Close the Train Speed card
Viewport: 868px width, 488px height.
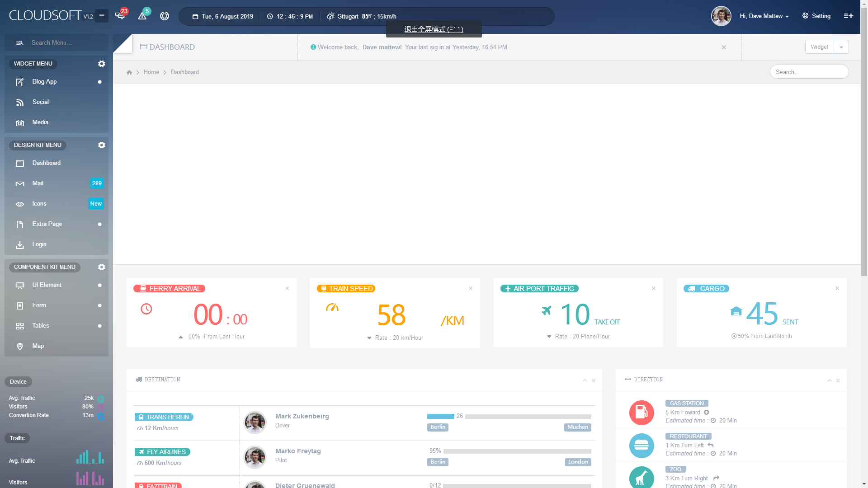(x=471, y=288)
